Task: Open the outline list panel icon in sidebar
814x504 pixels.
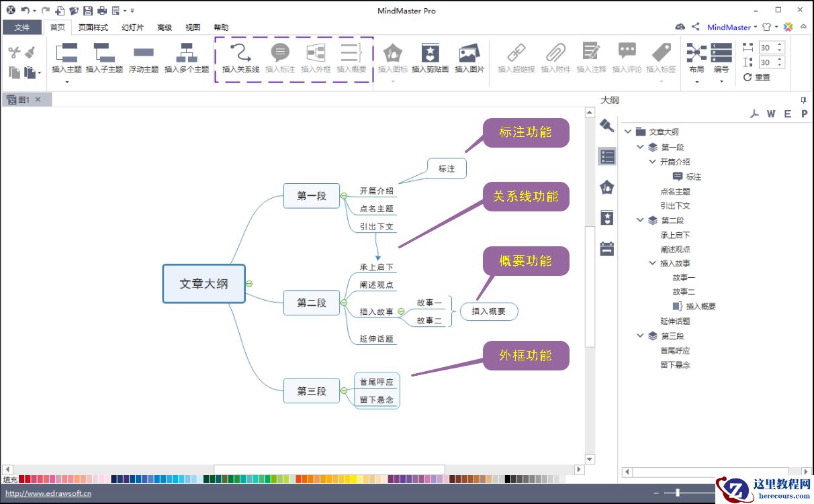Action: click(x=607, y=157)
